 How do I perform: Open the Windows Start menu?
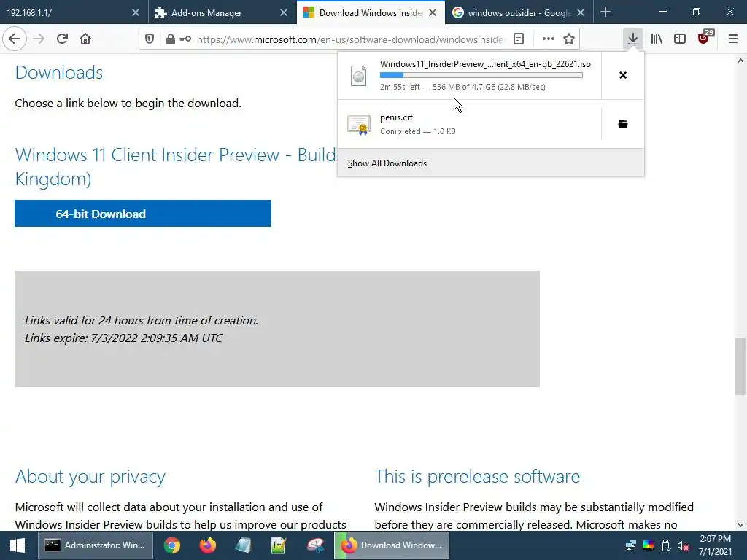(x=18, y=545)
